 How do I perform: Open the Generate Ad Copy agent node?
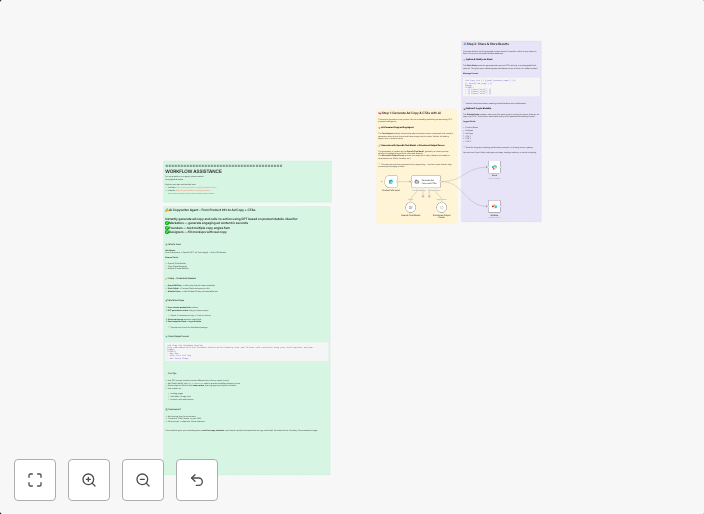tap(426, 181)
